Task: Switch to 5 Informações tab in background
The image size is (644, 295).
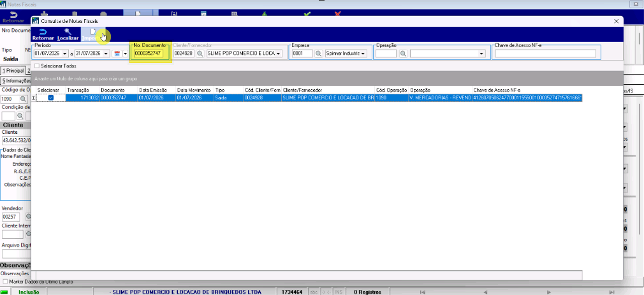Action: click(15, 81)
